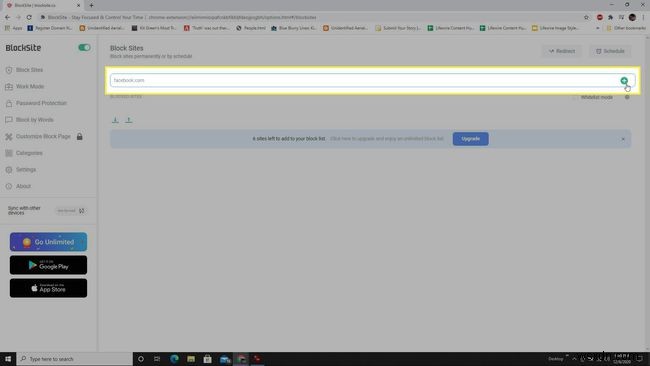Open the Mail app from the taskbar
The height and width of the screenshot is (366, 650).
[225, 359]
